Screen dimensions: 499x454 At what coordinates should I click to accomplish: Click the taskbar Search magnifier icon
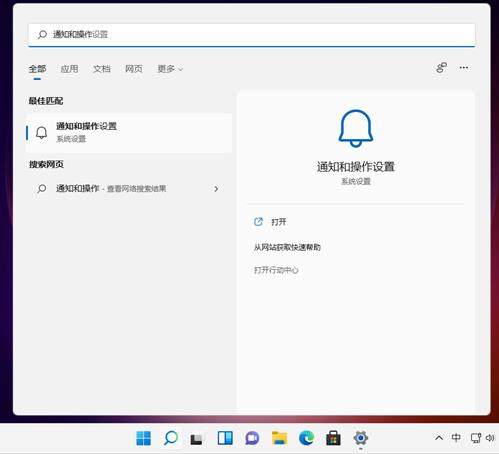click(171, 438)
